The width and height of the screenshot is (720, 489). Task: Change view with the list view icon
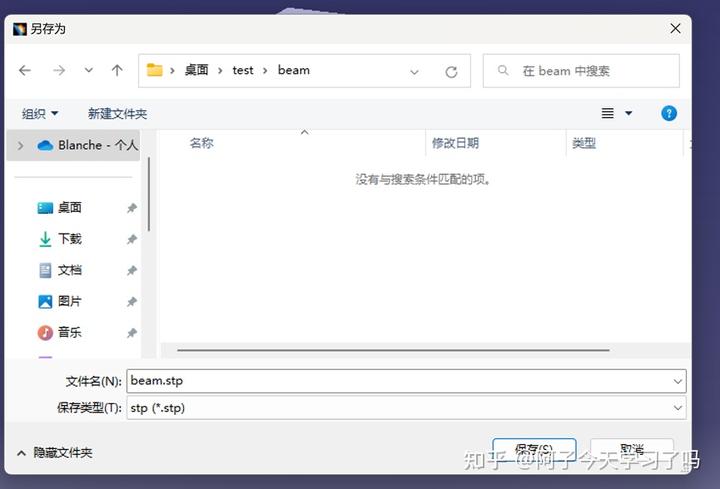pyautogui.click(x=608, y=113)
